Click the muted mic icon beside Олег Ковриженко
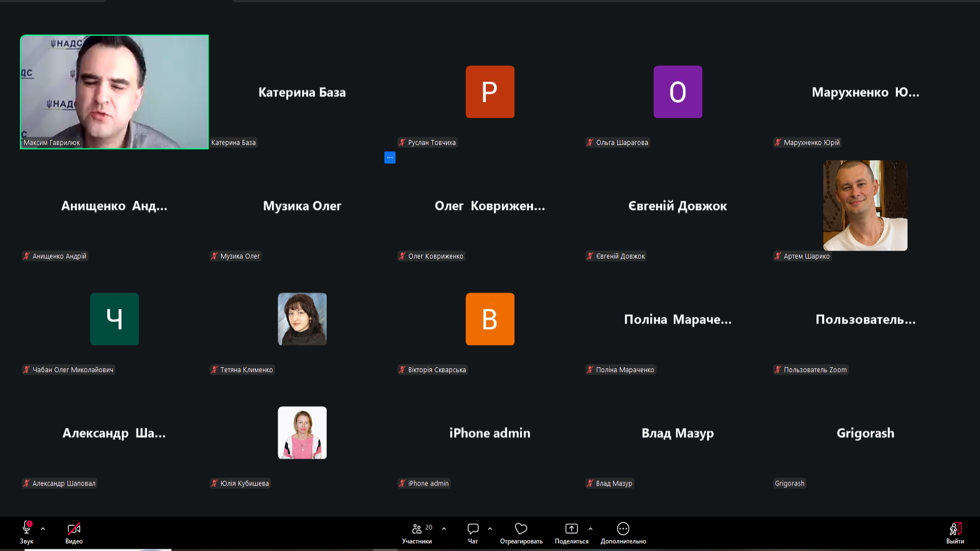 [x=402, y=256]
